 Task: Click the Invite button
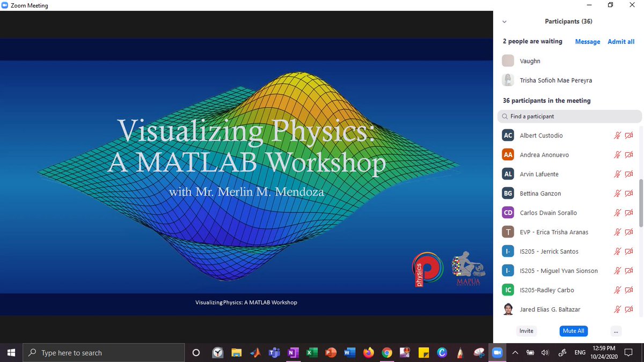(x=526, y=331)
